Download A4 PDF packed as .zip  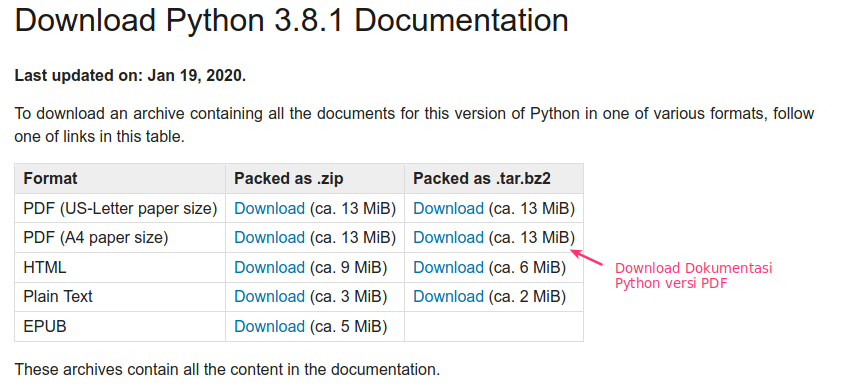[269, 237]
